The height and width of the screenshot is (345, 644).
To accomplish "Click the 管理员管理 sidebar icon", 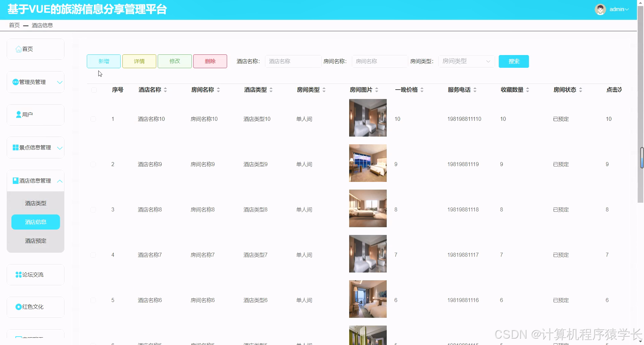I will [x=15, y=82].
